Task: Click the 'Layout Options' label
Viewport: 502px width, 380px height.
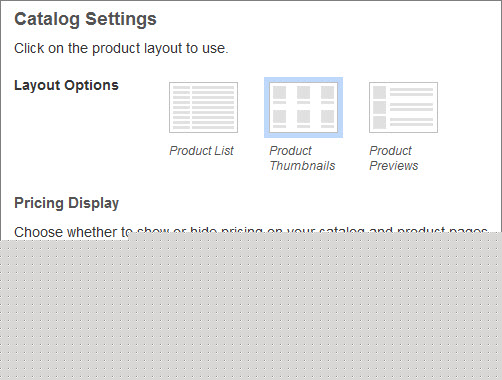Action: (x=66, y=85)
